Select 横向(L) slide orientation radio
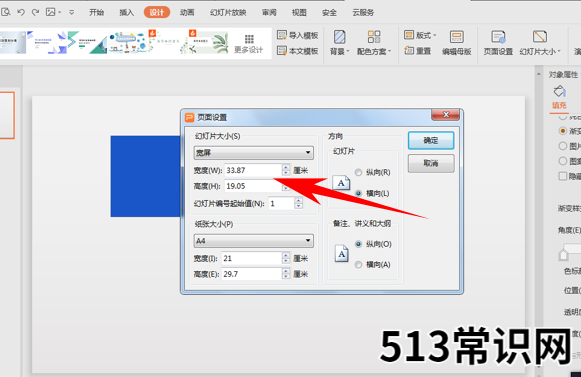 (358, 193)
